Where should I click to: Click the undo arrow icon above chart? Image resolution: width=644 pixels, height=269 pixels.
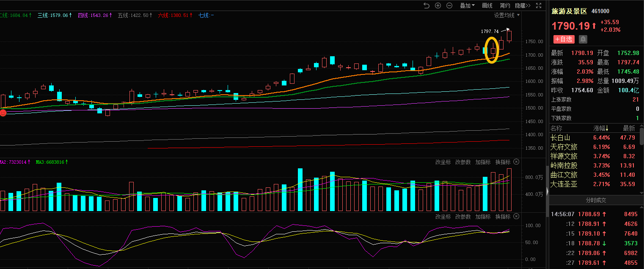(x=426, y=5)
